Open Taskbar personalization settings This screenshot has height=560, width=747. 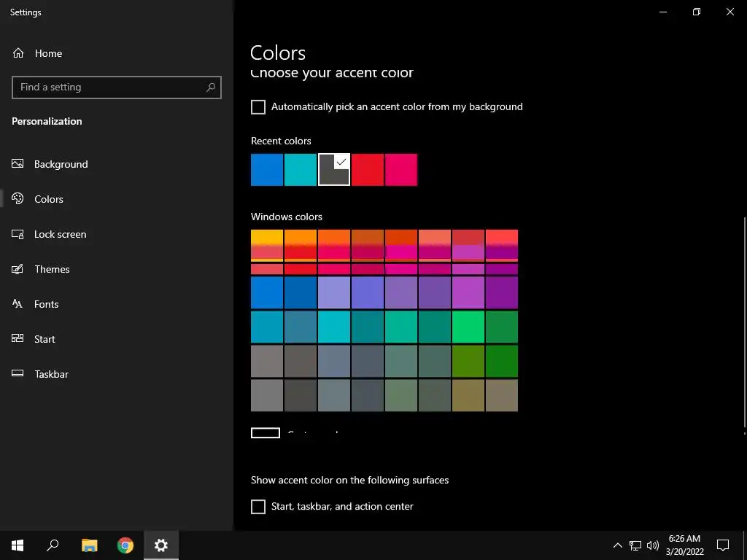point(40,374)
